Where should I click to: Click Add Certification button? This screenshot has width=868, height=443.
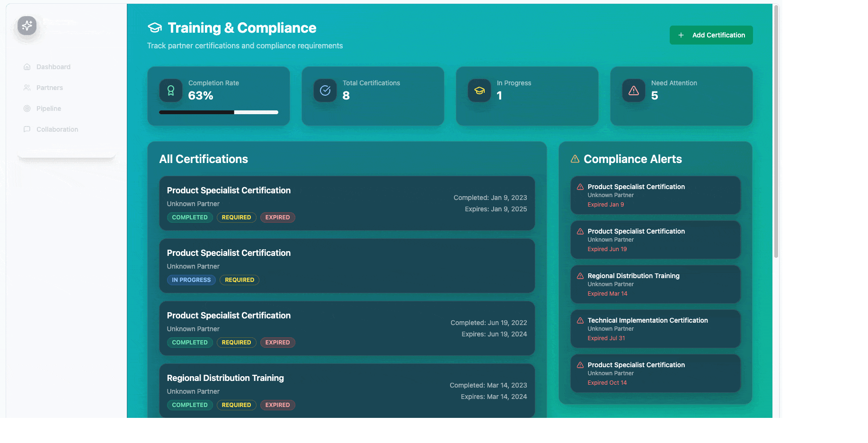tap(711, 35)
